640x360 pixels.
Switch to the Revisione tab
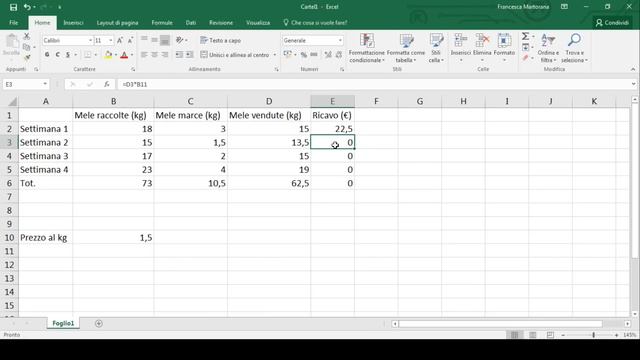click(221, 23)
